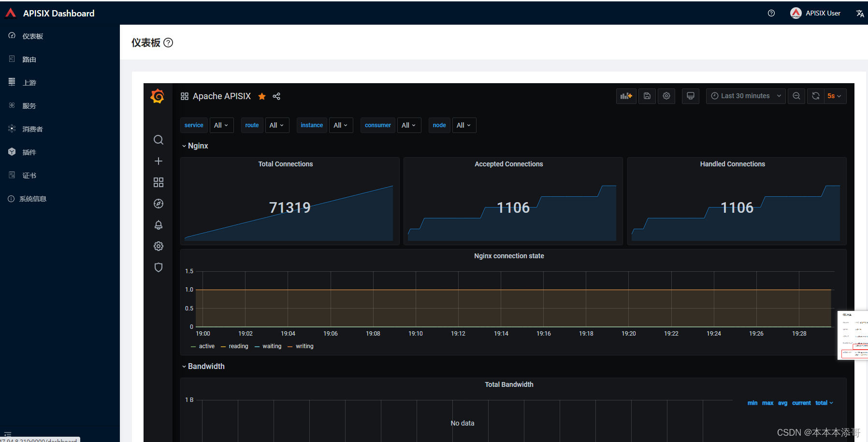
Task: Open the service All dropdown
Action: click(221, 125)
